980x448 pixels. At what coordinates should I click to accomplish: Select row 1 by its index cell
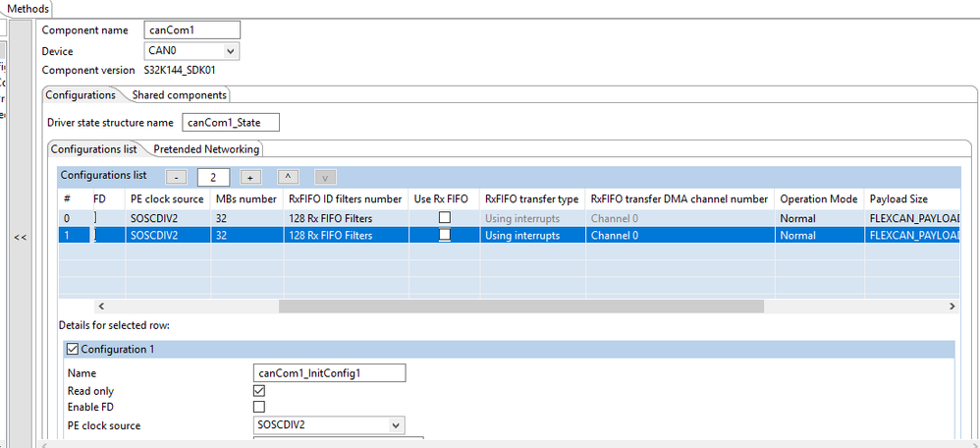tap(75, 235)
